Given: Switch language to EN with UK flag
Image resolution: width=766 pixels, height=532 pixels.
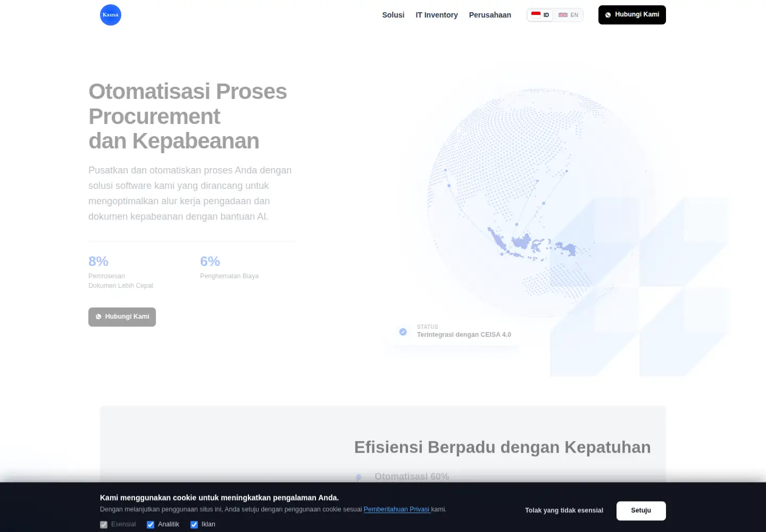Looking at the screenshot, I should pos(568,15).
